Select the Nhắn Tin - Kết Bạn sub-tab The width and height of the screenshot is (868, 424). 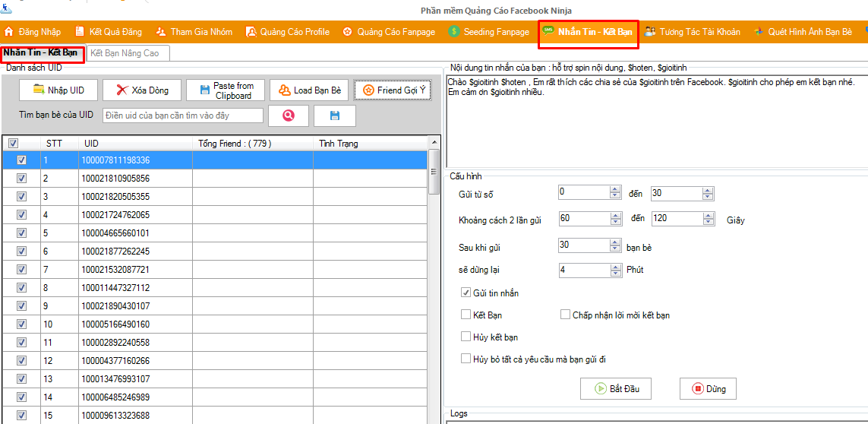(x=42, y=53)
